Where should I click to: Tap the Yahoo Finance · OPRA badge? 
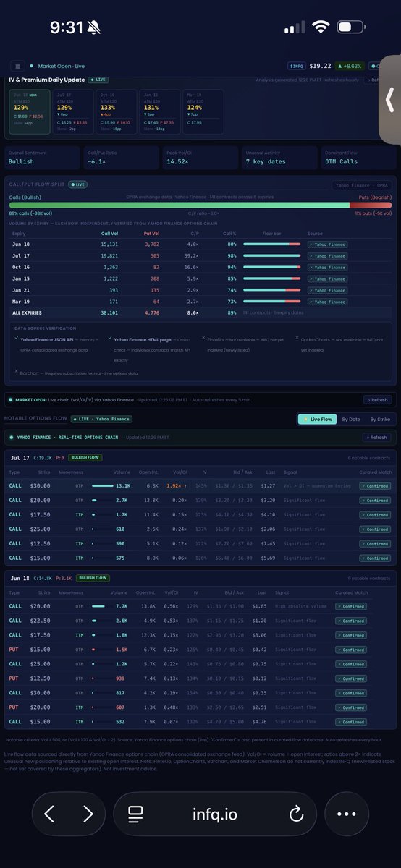tap(361, 185)
